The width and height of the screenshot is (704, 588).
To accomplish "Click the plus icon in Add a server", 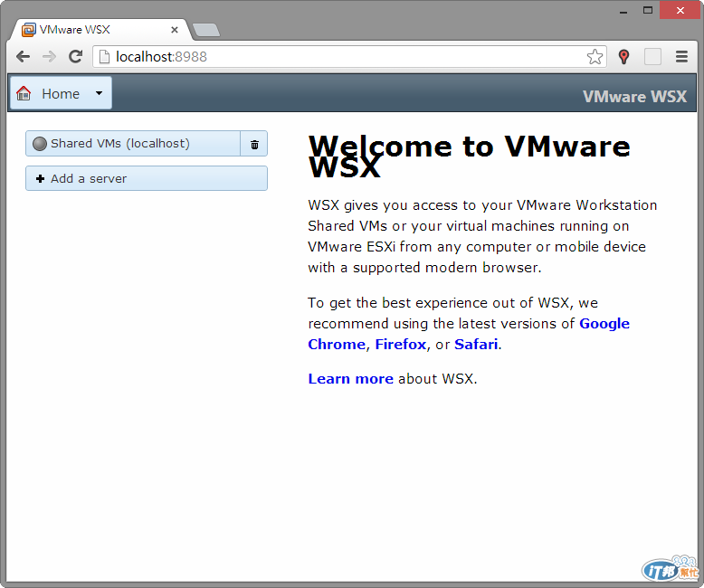I will (40, 178).
